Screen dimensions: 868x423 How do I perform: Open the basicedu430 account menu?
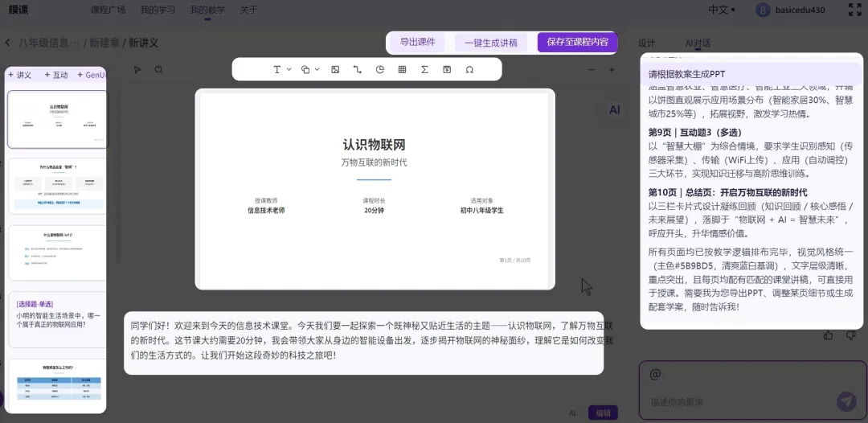(x=800, y=10)
